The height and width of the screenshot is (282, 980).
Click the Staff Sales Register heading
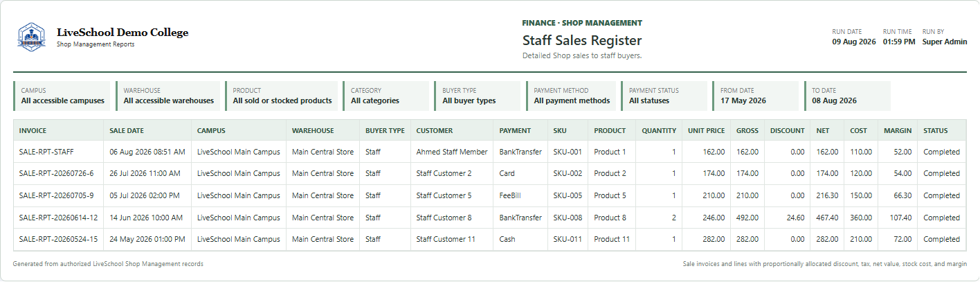(582, 41)
